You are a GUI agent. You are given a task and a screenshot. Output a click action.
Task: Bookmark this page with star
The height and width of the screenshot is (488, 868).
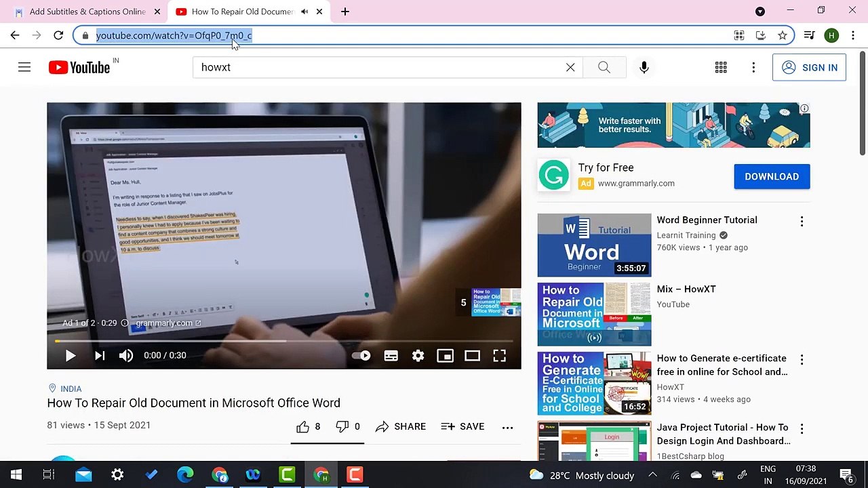(x=783, y=35)
